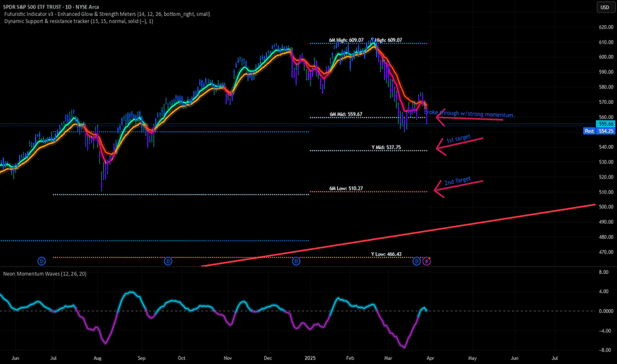Click the 500.00 price axis label
617x364 pixels.
coord(606,206)
